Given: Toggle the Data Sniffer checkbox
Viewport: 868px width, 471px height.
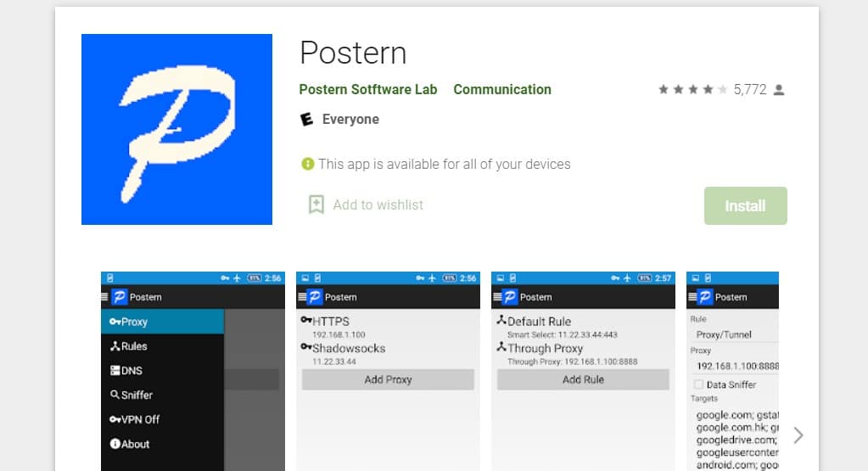Looking at the screenshot, I should point(698,384).
